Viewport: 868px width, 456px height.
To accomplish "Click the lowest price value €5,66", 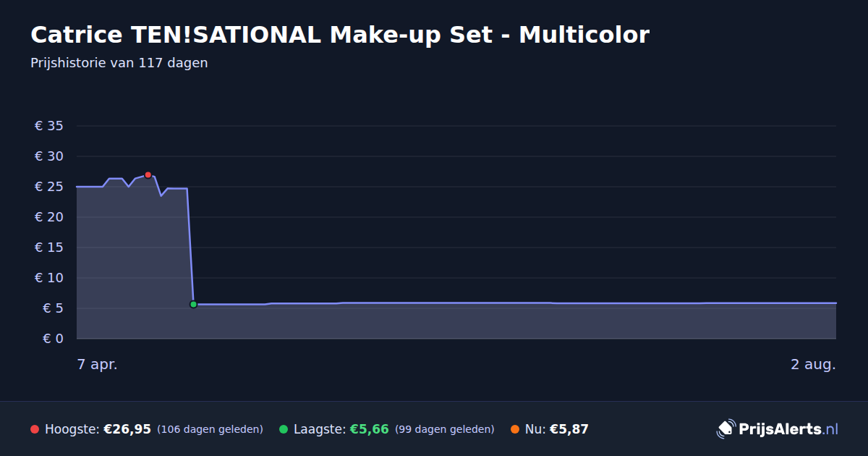I will [370, 429].
